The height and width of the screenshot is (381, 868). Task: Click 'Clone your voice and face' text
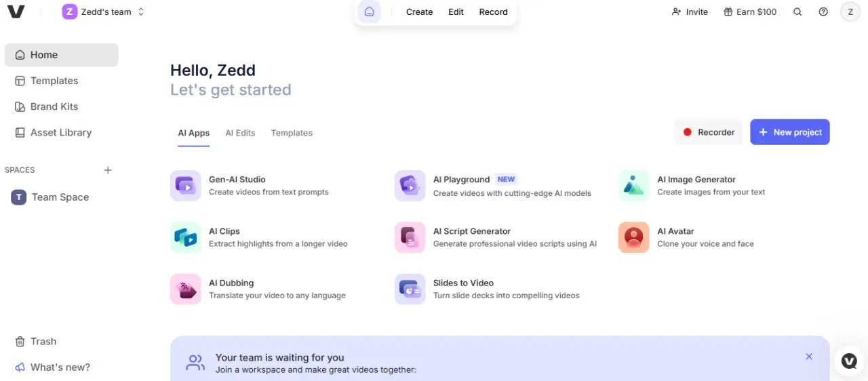click(x=705, y=243)
